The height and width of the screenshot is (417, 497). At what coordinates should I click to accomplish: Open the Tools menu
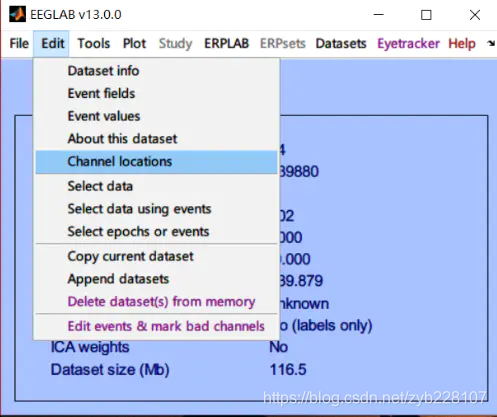pyautogui.click(x=94, y=43)
